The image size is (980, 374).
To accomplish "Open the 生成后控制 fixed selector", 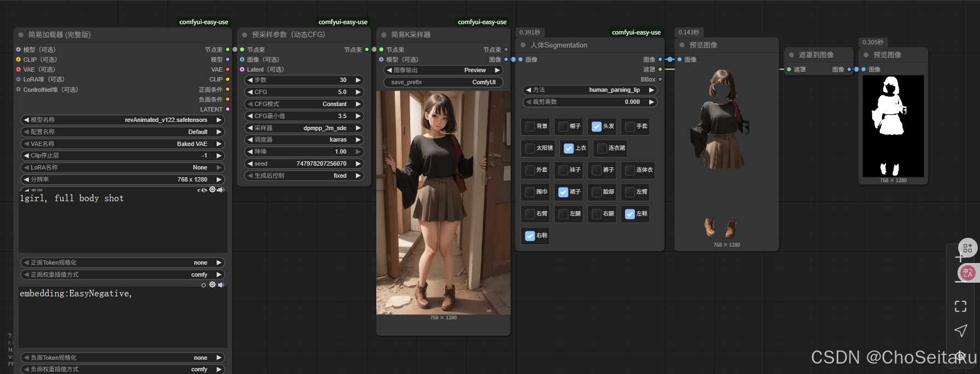I will pyautogui.click(x=304, y=176).
